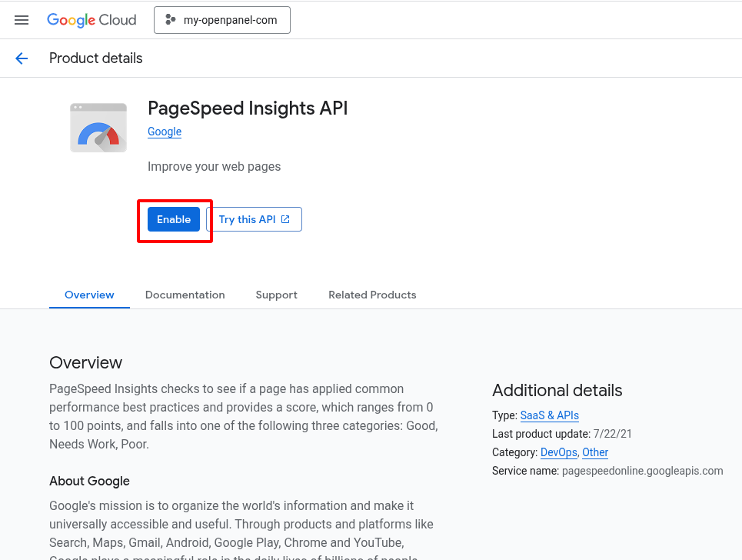The image size is (742, 560).
Task: View the Related Products tab
Action: pyautogui.click(x=372, y=295)
